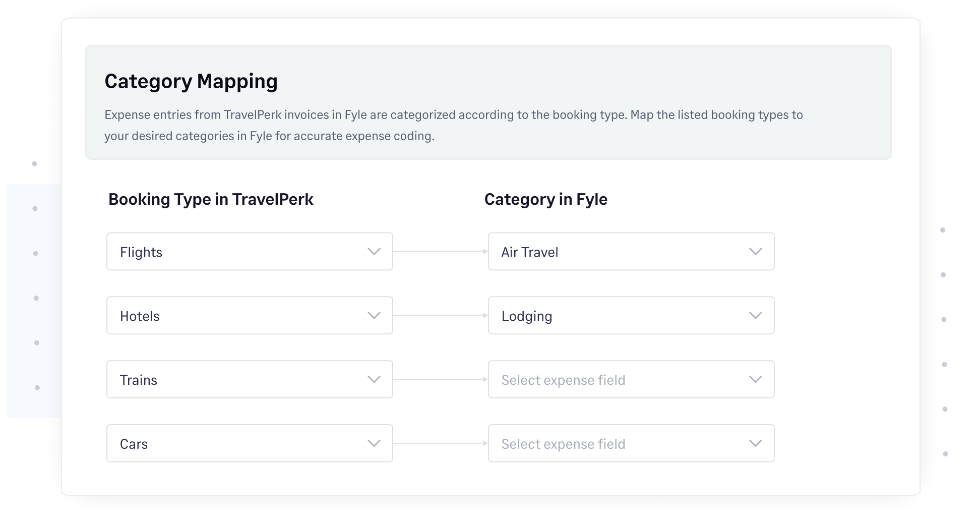The height and width of the screenshot is (524, 980).
Task: Click the chevron on the Trains expense field
Action: (x=755, y=380)
